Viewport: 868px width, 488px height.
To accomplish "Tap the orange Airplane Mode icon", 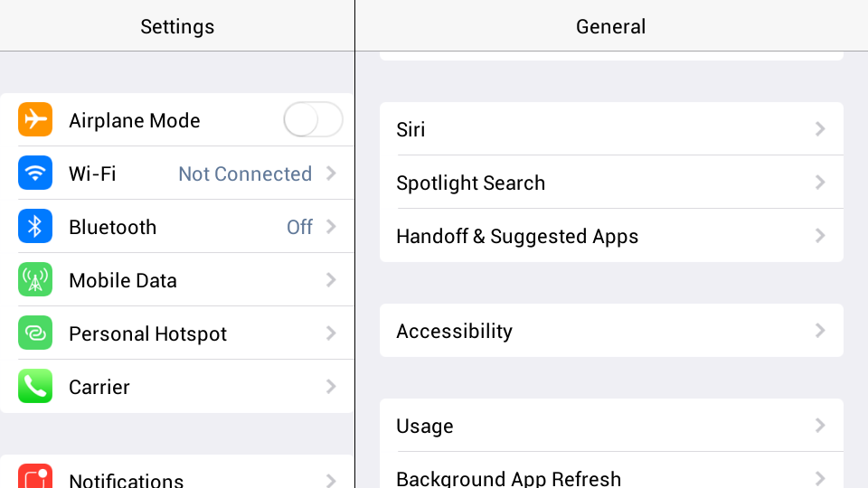I will pos(35,119).
